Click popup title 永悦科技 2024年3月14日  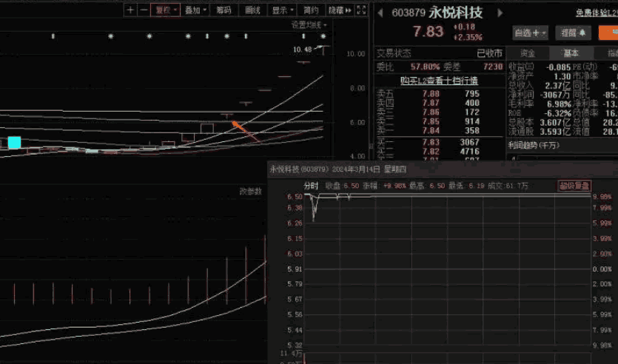tap(337, 169)
